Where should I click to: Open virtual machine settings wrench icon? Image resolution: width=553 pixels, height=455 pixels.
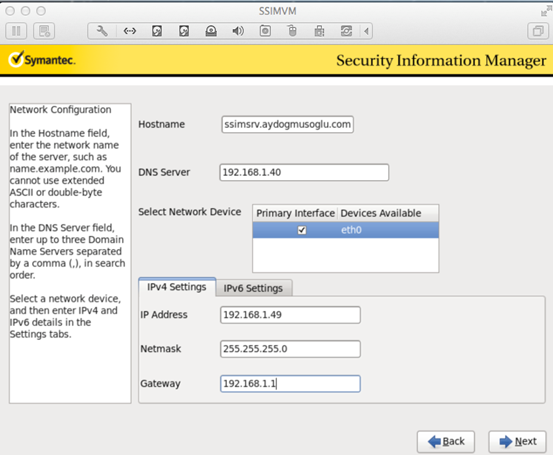102,31
